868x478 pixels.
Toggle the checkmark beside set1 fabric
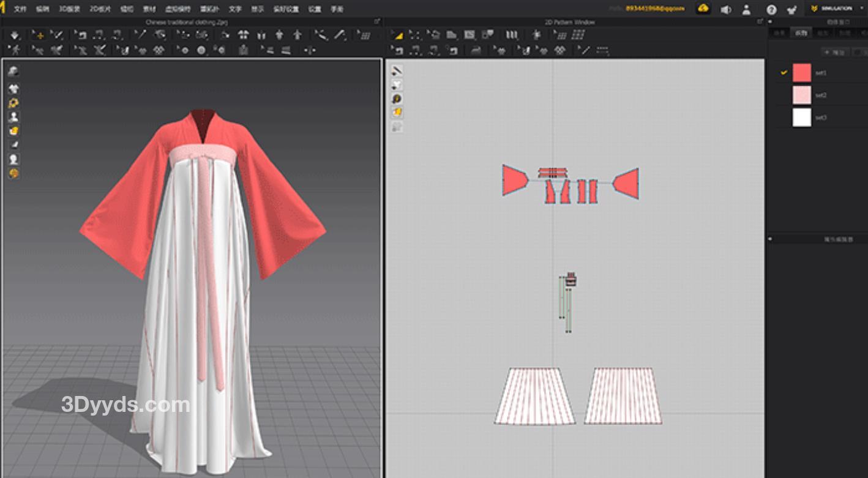click(784, 73)
